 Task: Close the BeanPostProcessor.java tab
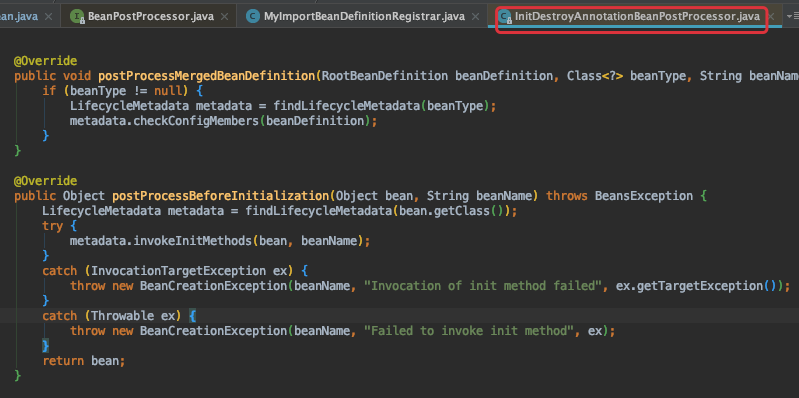click(225, 17)
